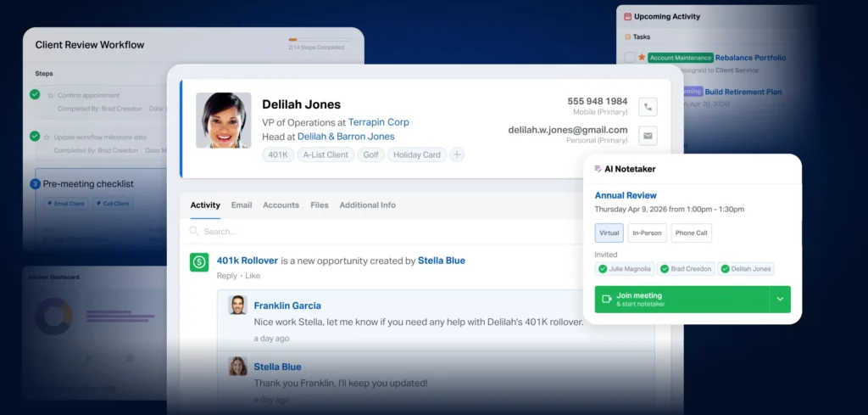Open the Accounts tab
This screenshot has height=415, width=868.
281,205
